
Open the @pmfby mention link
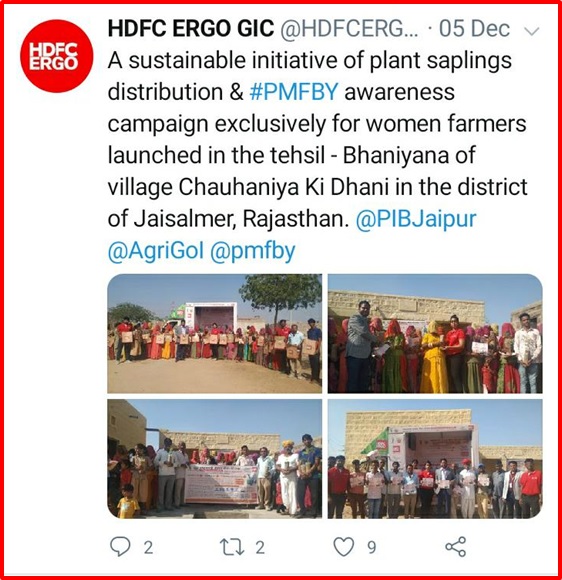pyautogui.click(x=252, y=251)
